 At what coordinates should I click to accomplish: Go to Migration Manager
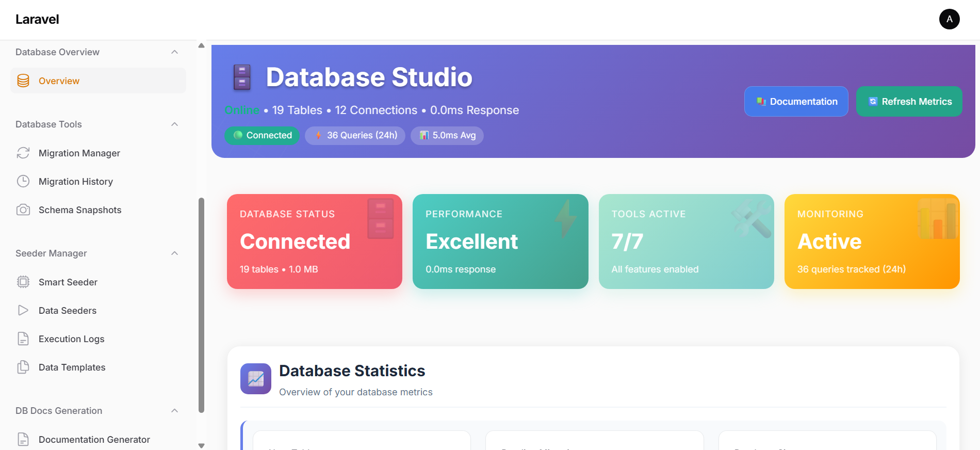click(x=98, y=153)
